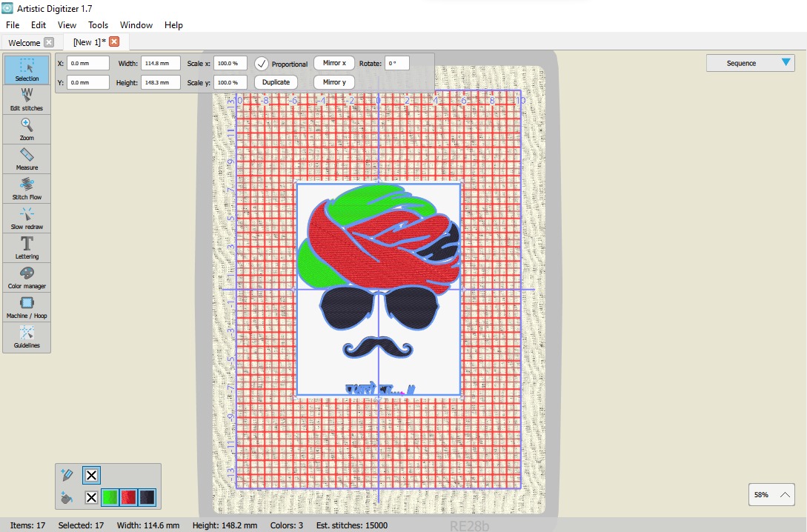This screenshot has width=807, height=532.
Task: Choose the Zoom tool
Action: pyautogui.click(x=27, y=129)
